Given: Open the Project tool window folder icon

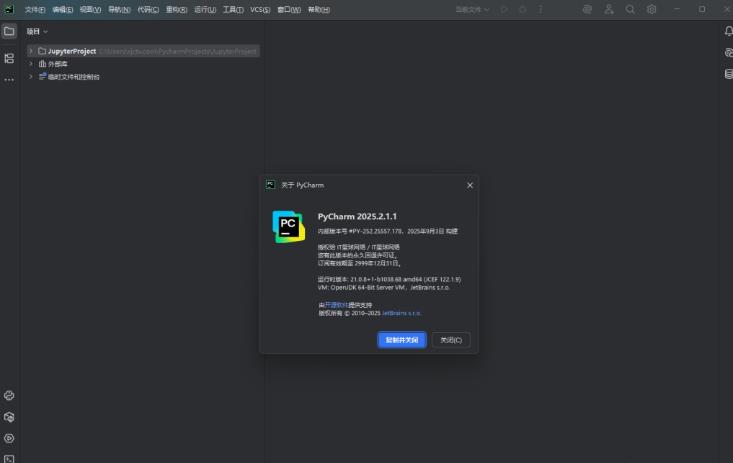Looking at the screenshot, I should (9, 31).
